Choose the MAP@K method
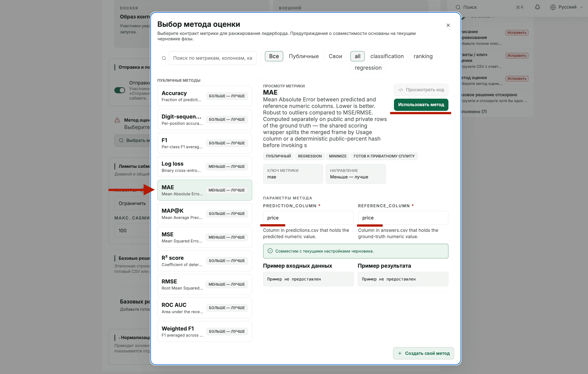Image resolution: width=588 pixels, height=374 pixels. coord(204,214)
